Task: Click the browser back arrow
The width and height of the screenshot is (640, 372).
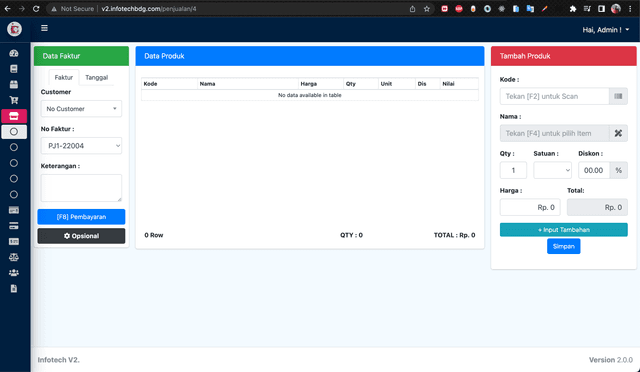Action: (8, 9)
